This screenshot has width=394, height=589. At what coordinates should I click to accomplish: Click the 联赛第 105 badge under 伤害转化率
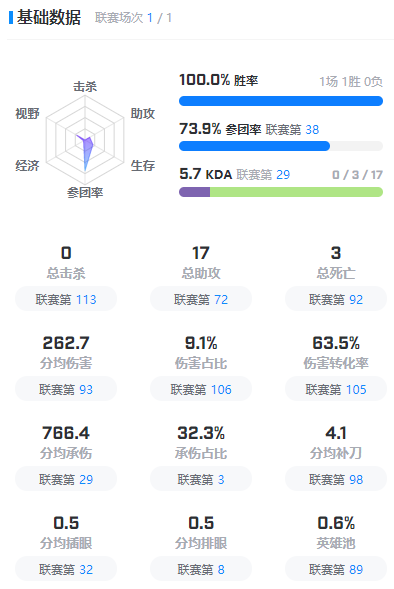point(336,390)
